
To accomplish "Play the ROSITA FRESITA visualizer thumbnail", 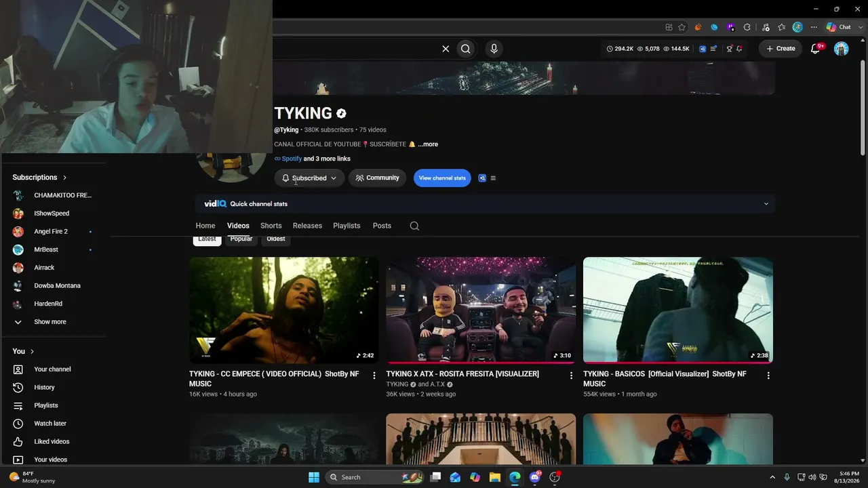I will (x=481, y=310).
